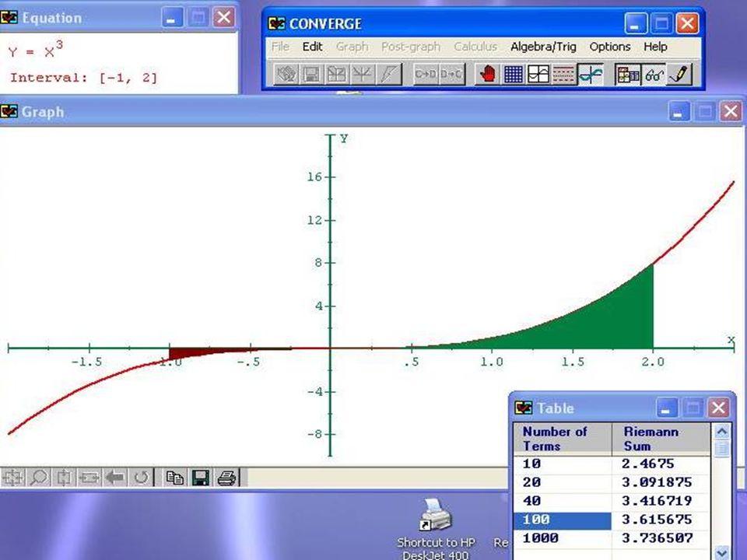
Task: Click the circular refresh icon in Graph toolbar
Action: coord(141,477)
